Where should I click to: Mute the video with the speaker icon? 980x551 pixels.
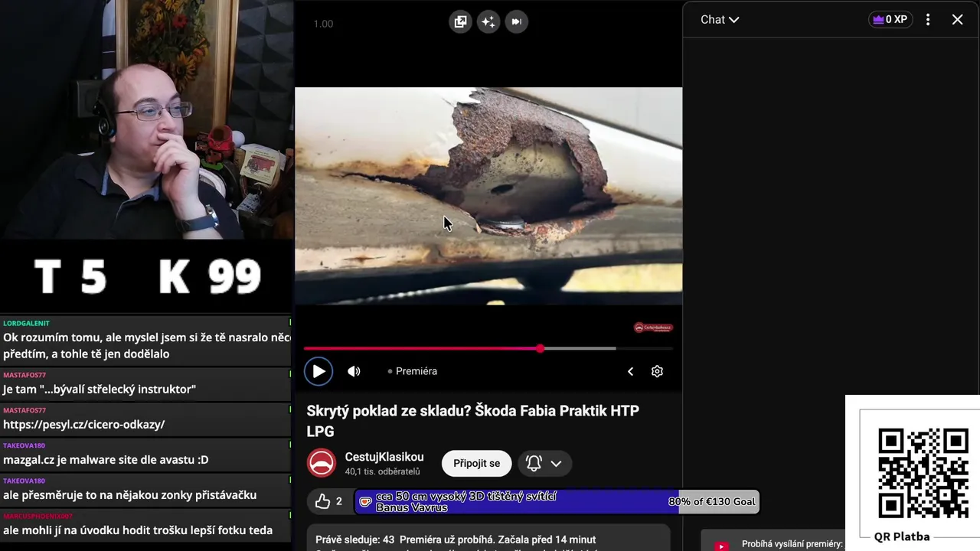pos(354,371)
